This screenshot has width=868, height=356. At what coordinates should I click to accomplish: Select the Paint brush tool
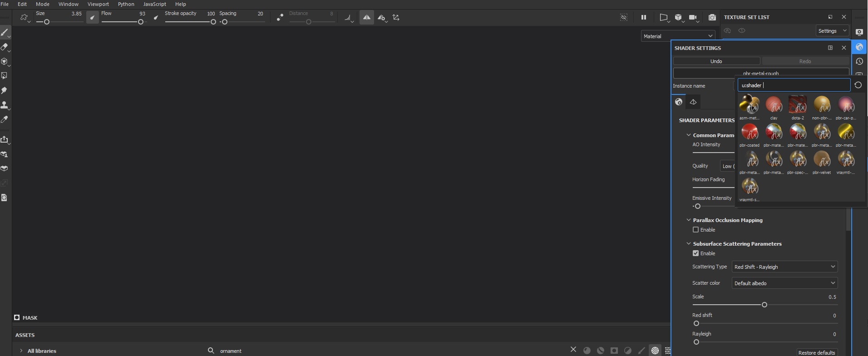tap(5, 32)
